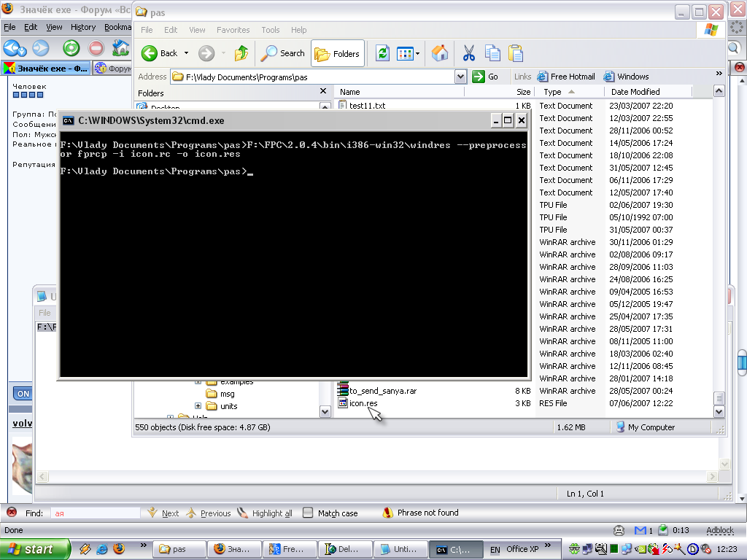Click the Explorer Home icon
The width and height of the screenshot is (747, 560).
(440, 53)
